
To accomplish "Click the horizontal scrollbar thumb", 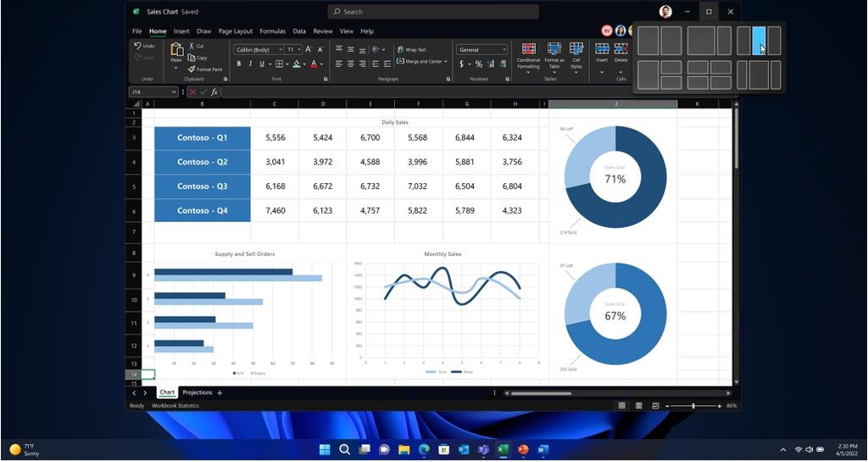I will 541,393.
